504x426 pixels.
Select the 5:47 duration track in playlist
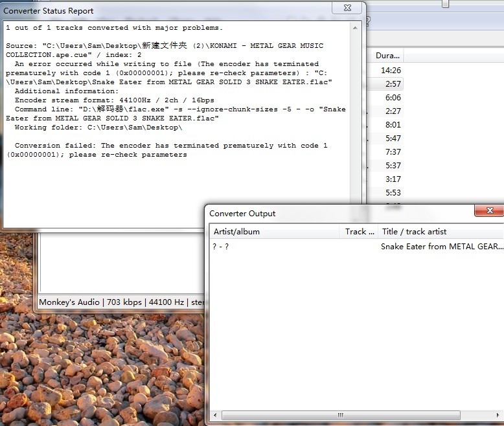pos(393,138)
